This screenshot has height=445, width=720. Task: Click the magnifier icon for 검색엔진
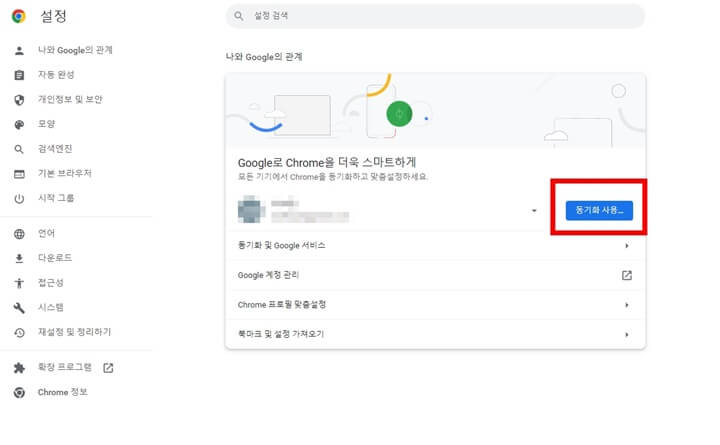click(19, 149)
